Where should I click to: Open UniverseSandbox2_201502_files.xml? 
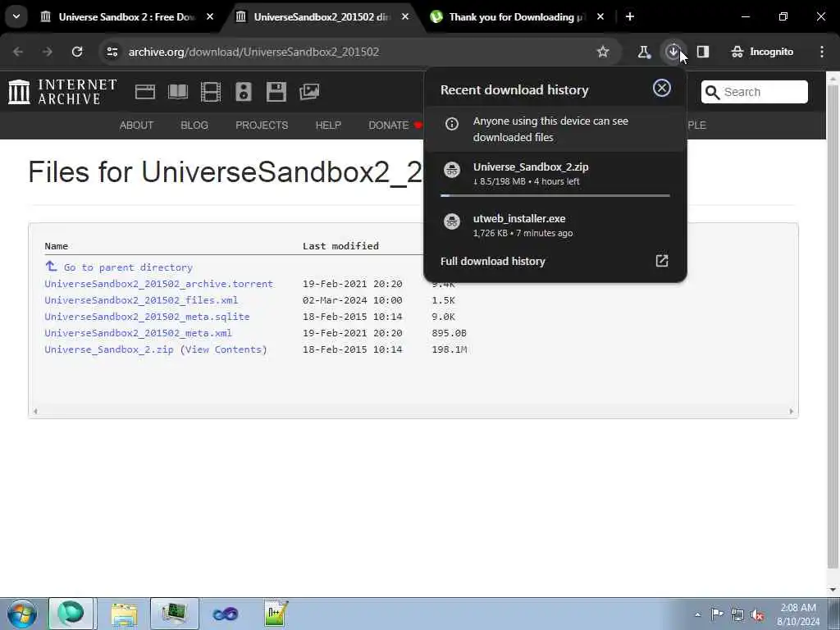[x=141, y=300]
